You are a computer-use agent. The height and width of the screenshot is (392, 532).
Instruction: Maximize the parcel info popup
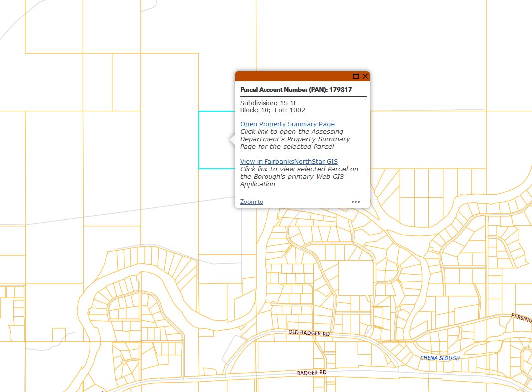(356, 76)
